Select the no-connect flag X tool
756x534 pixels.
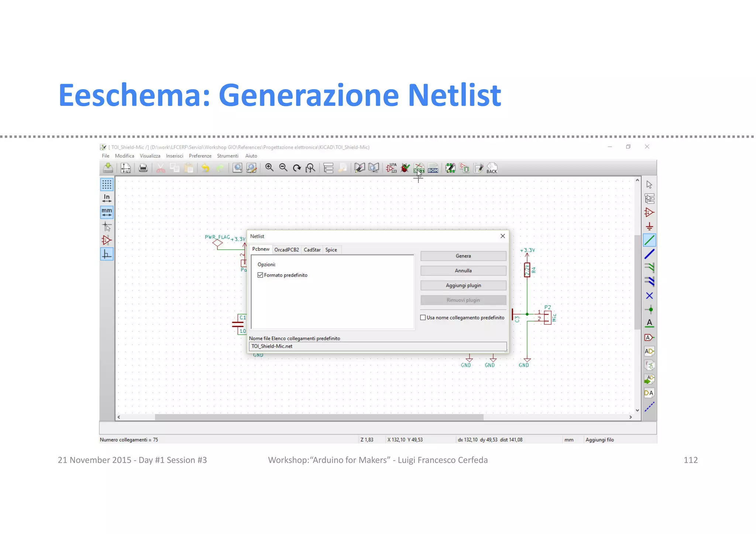coord(649,296)
